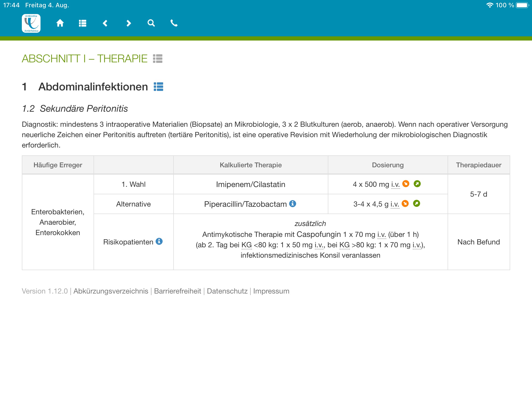
Task: Go to the home screen icon
Action: pyautogui.click(x=60, y=23)
